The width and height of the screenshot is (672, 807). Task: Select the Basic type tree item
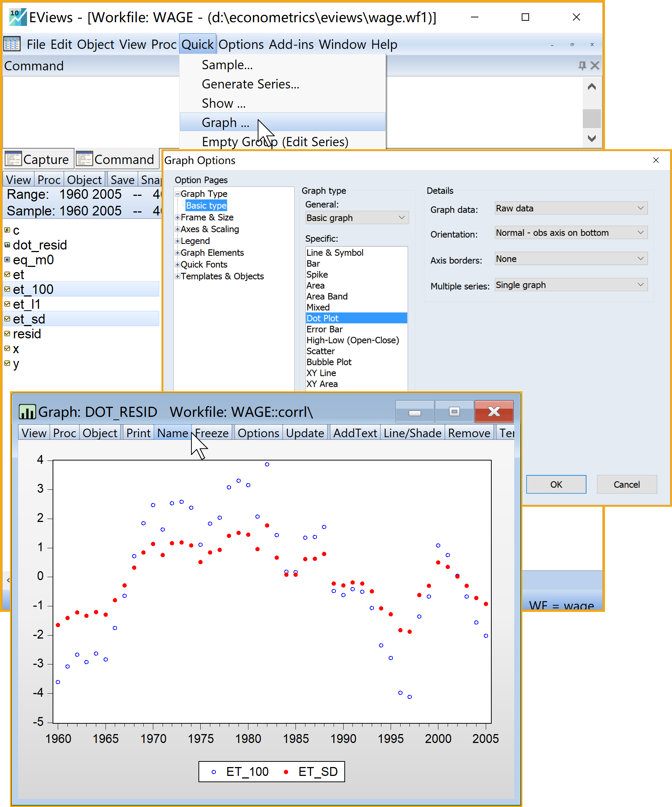click(x=206, y=205)
